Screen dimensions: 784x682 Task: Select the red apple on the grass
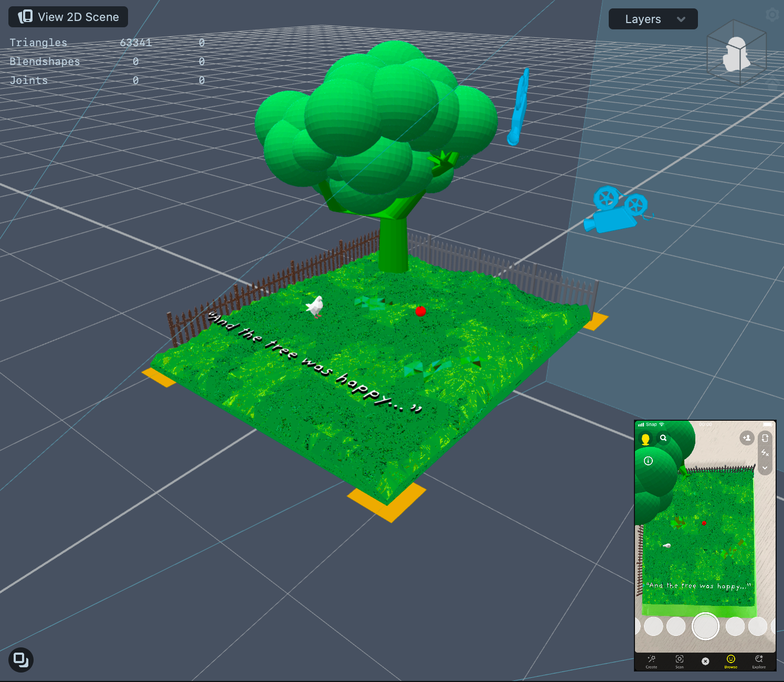pyautogui.click(x=420, y=311)
